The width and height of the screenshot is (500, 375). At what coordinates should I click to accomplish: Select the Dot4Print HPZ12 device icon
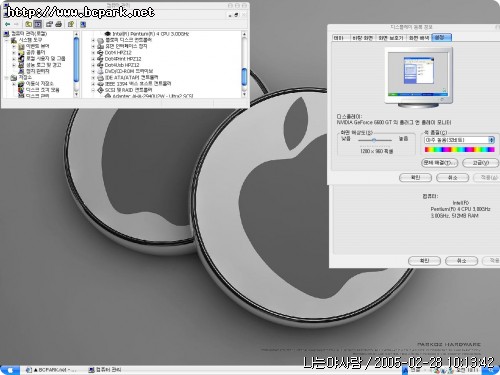[100, 59]
